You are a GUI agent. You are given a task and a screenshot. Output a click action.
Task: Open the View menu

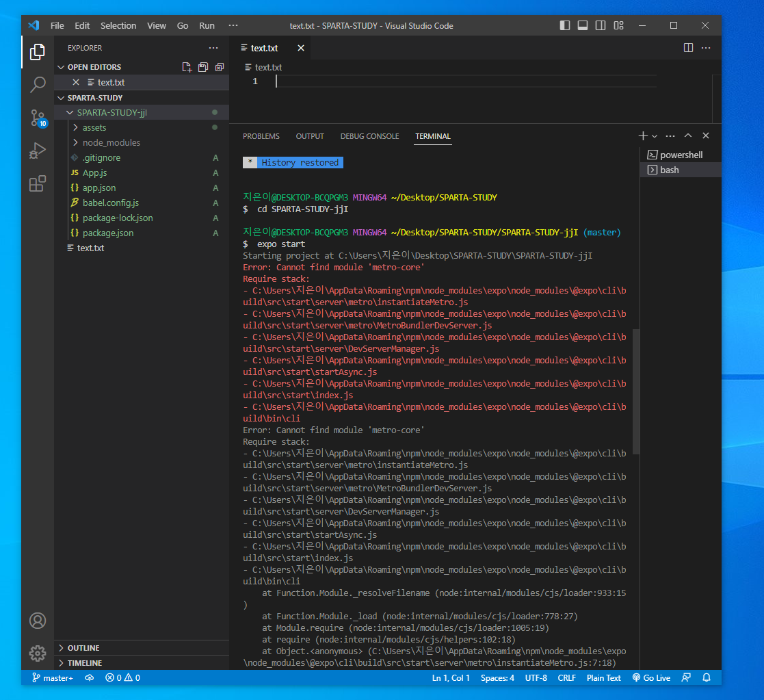coord(157,25)
